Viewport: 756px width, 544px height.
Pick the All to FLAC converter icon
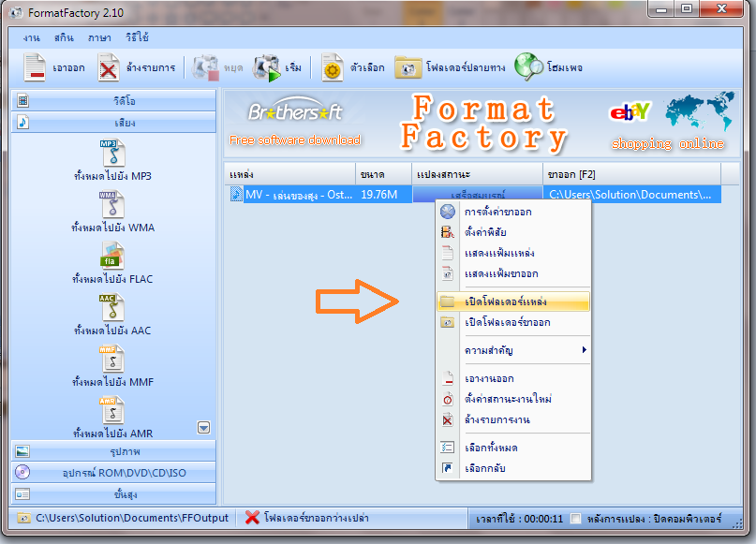pyautogui.click(x=112, y=256)
